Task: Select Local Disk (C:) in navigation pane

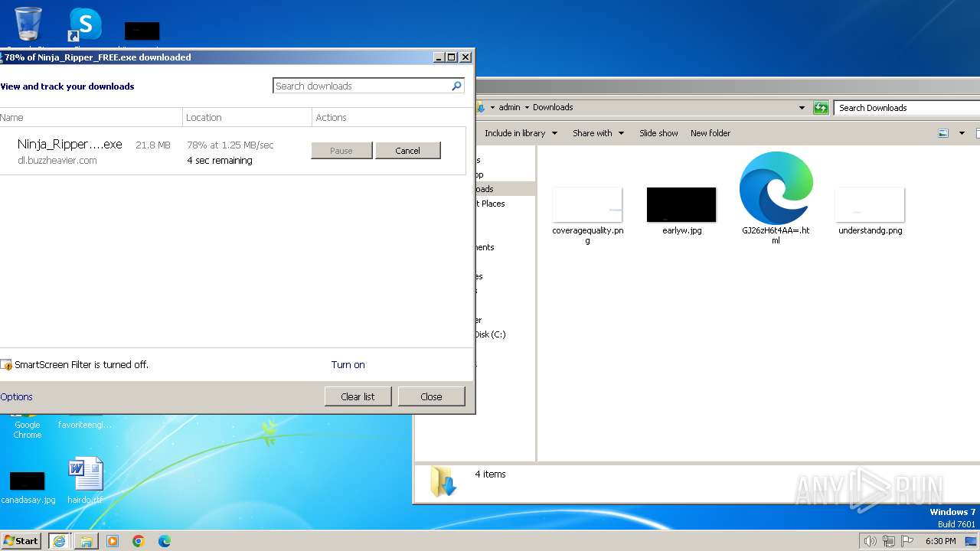Action: 490,334
